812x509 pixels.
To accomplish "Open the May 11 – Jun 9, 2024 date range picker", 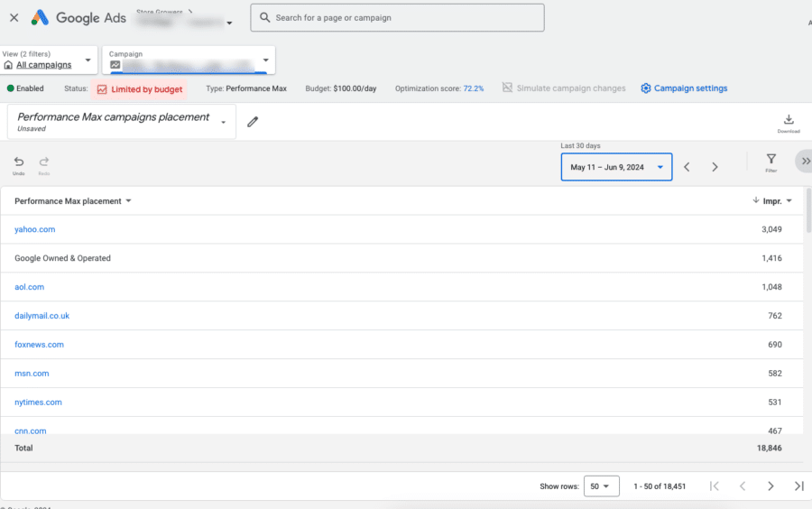I will 616,167.
